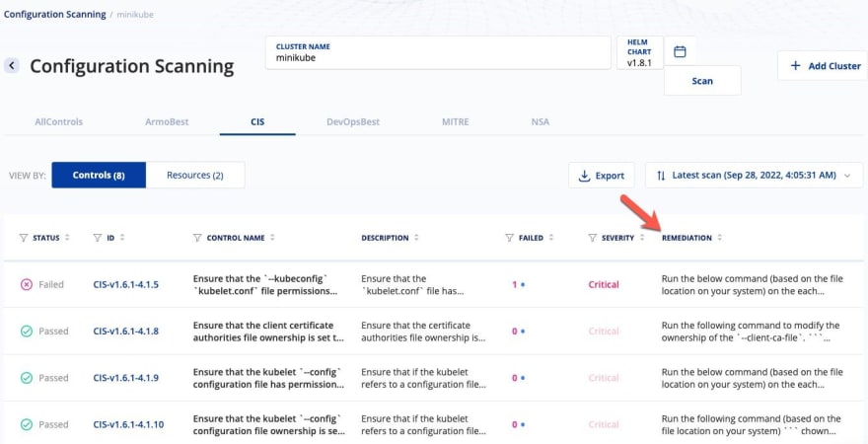This screenshot has width=868, height=444.
Task: Click the Description column header
Action: [385, 238]
